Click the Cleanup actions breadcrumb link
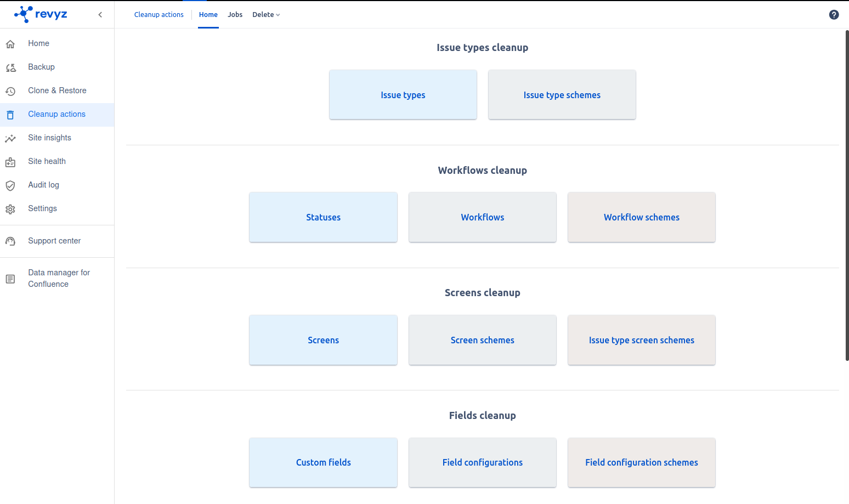Screen dimensions: 849x504 tap(159, 15)
